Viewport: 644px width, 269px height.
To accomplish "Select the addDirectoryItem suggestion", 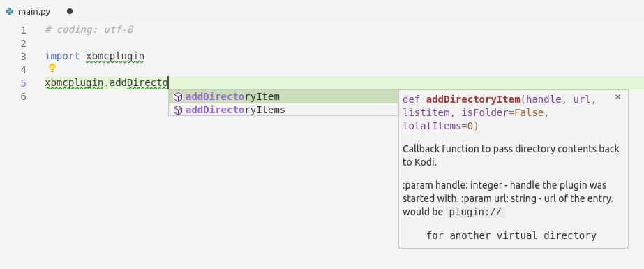I will [283, 96].
